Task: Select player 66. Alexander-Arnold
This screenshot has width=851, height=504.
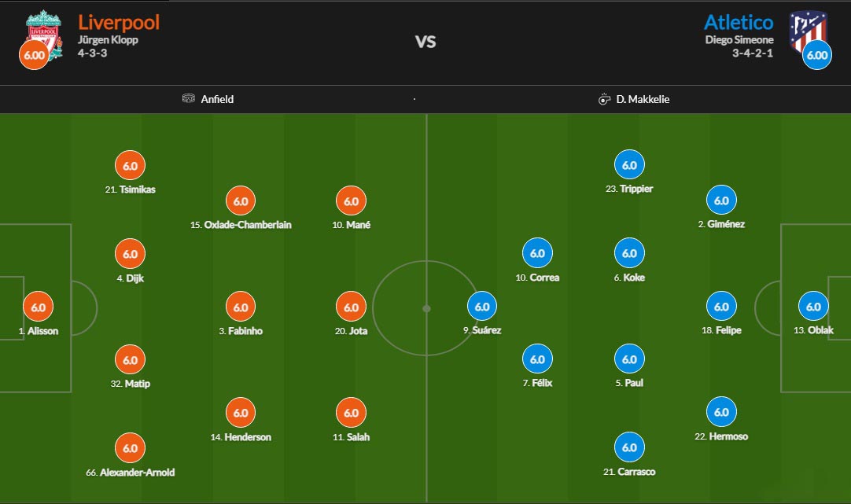Action: [131, 473]
